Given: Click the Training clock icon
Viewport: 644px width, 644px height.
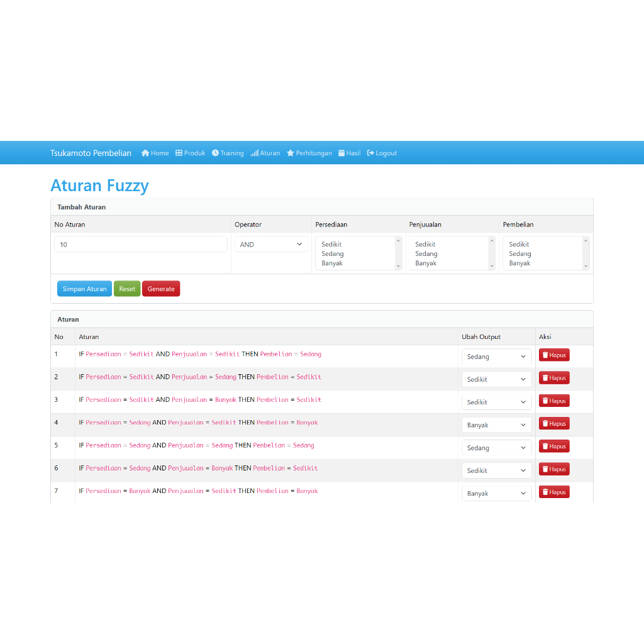Looking at the screenshot, I should [215, 153].
